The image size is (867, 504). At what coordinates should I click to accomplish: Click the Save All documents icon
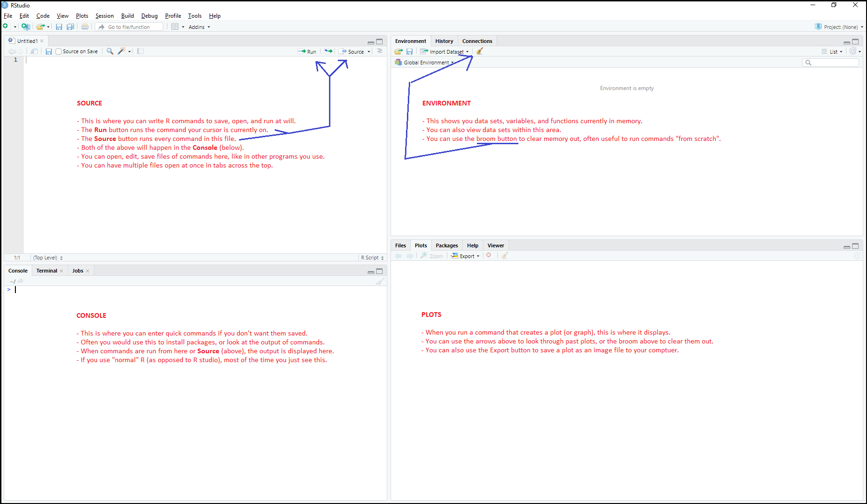(x=70, y=27)
